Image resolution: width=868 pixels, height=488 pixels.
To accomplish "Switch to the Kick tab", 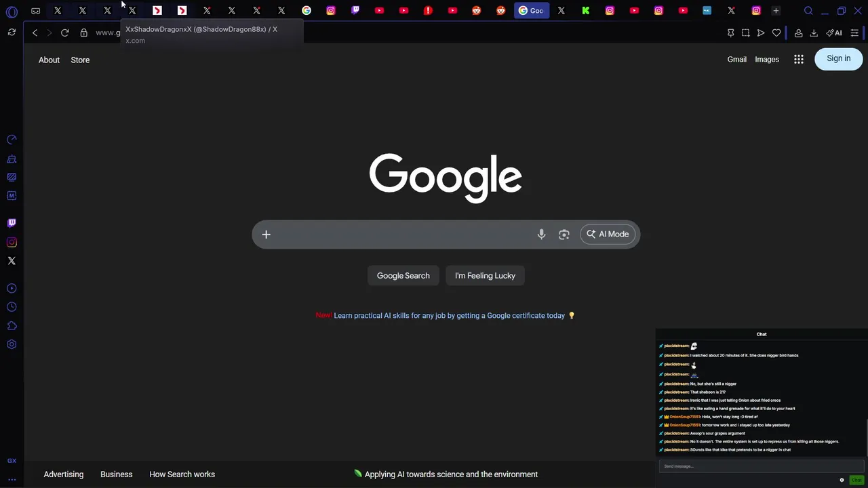I will tap(585, 10).
